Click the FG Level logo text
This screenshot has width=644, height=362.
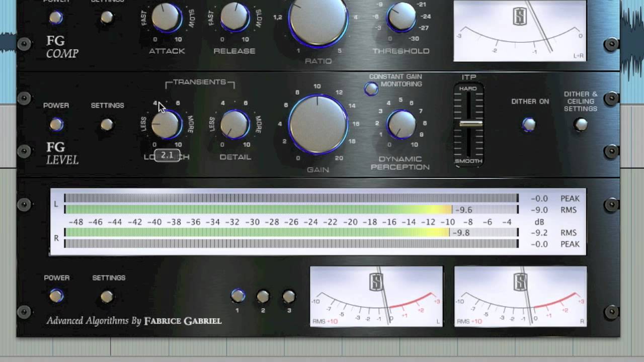[62, 154]
